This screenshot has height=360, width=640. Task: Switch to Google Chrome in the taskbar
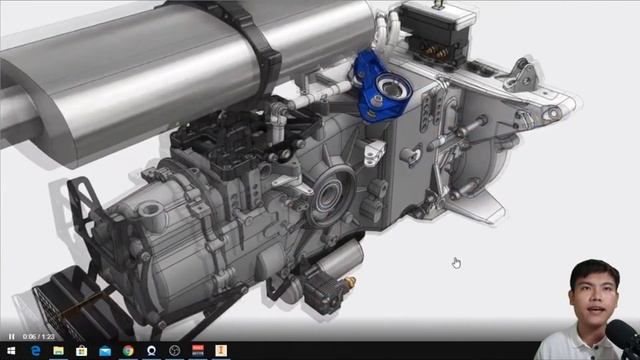tap(128, 351)
